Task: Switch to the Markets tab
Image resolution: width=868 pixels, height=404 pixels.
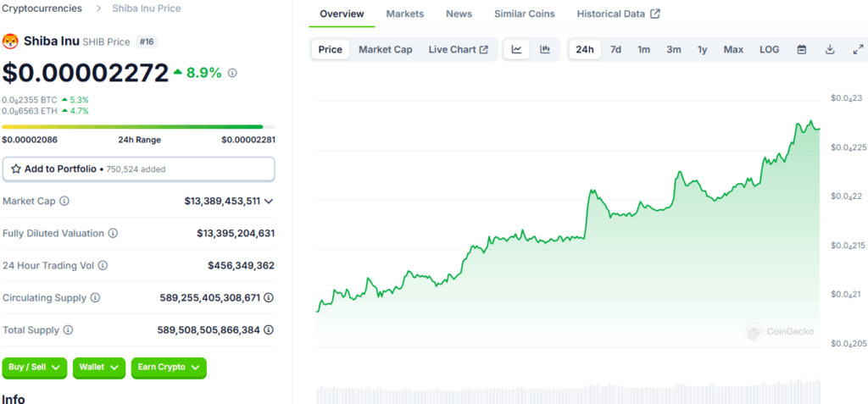Action: tap(405, 14)
